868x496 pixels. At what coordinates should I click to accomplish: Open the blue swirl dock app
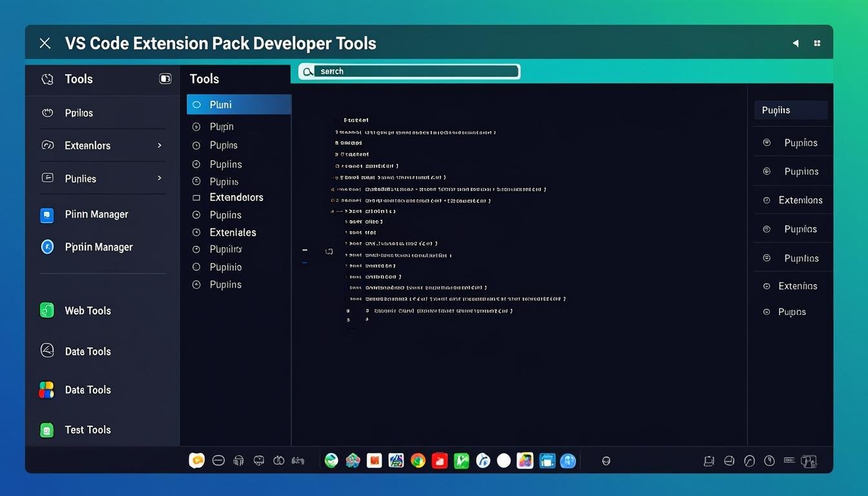(x=482, y=460)
